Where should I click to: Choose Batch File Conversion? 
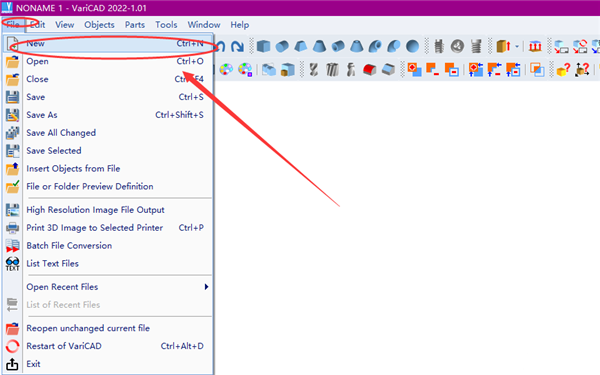click(108, 246)
